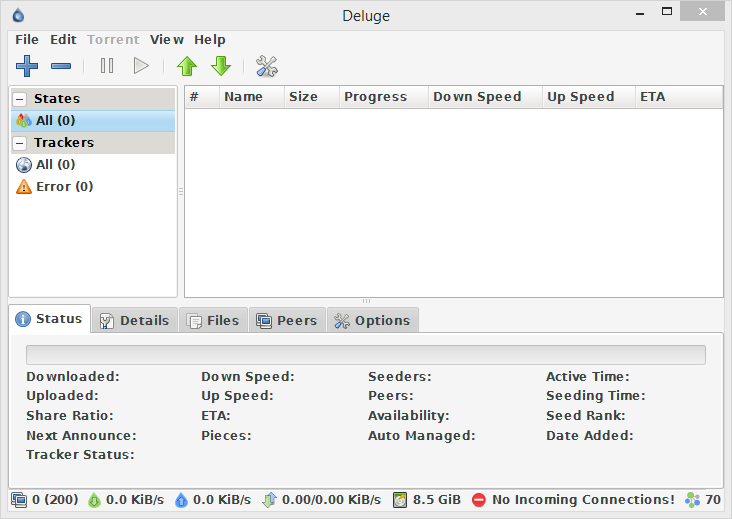Screen dimensions: 732x519
Task: Click the Queue Up green arrow
Action: pyautogui.click(x=187, y=66)
